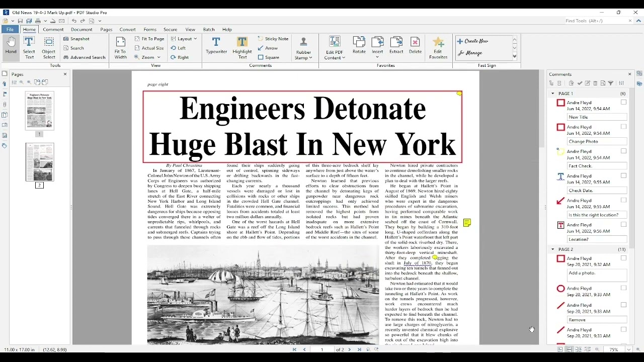Image resolution: width=644 pixels, height=362 pixels.
Task: Open the File menu
Action: point(10,30)
